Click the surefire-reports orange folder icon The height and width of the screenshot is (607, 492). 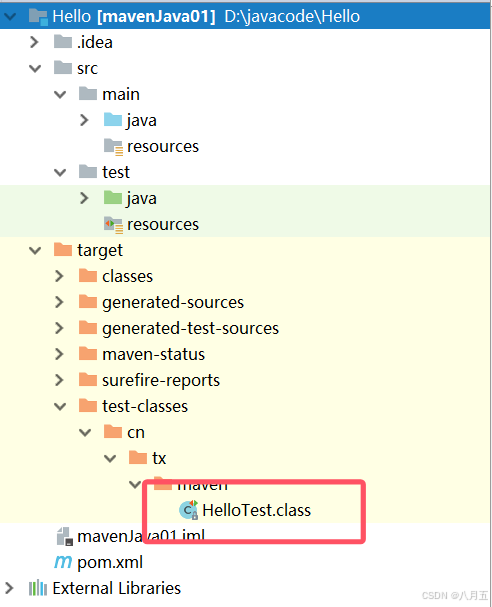tap(88, 379)
